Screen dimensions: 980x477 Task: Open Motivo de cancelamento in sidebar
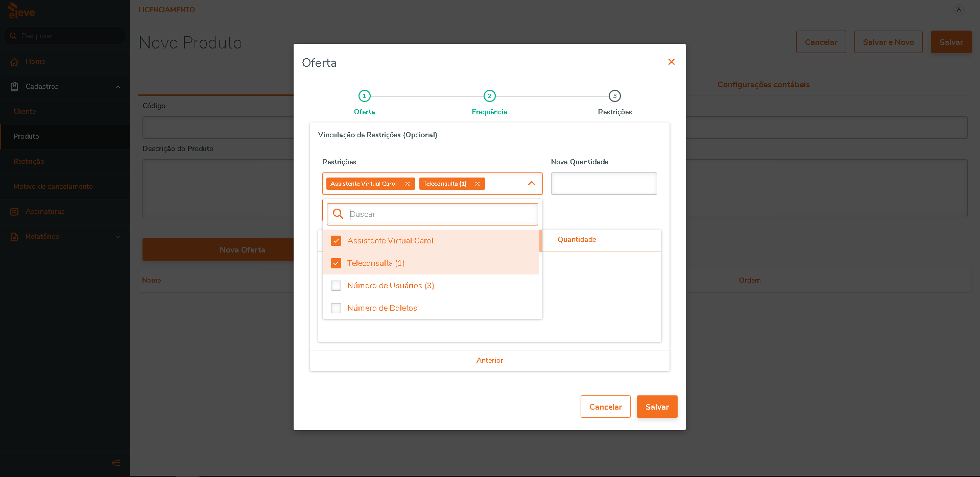[x=65, y=186]
